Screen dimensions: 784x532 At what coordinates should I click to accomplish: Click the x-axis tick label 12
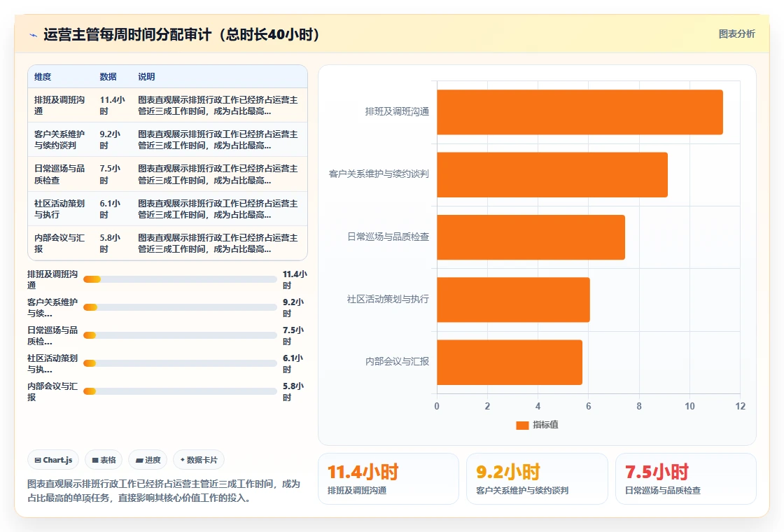coord(741,407)
